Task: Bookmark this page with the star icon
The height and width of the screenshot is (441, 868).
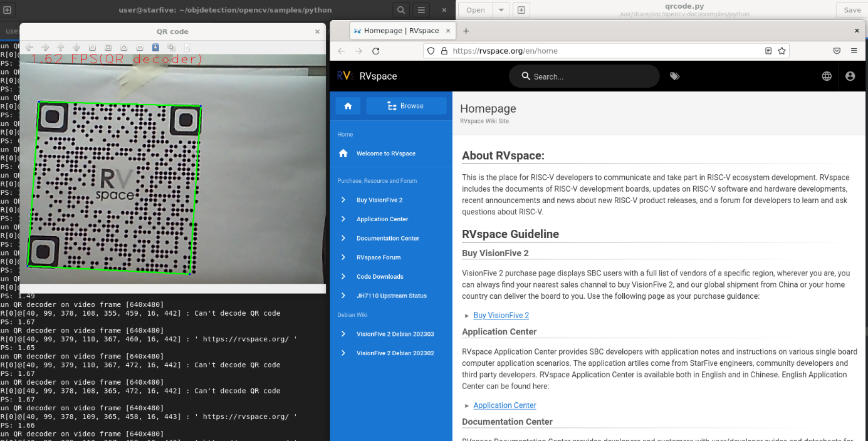Action: click(x=782, y=51)
